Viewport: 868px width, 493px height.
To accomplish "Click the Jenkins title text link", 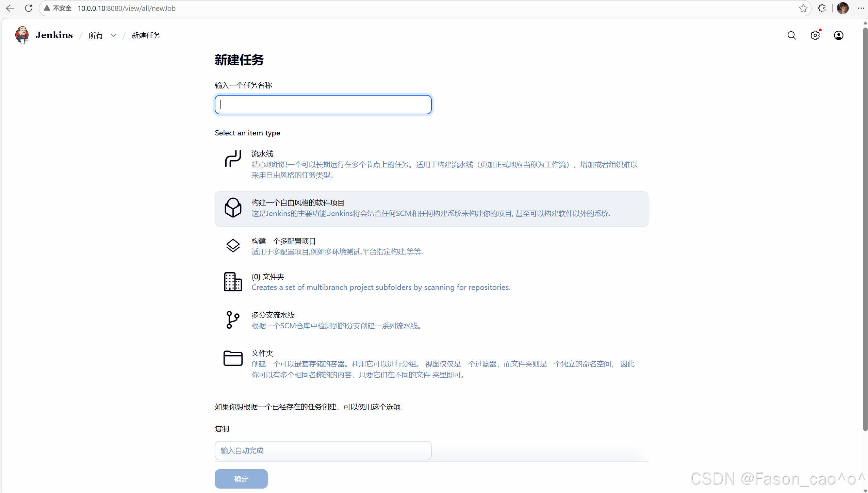I will [x=54, y=35].
